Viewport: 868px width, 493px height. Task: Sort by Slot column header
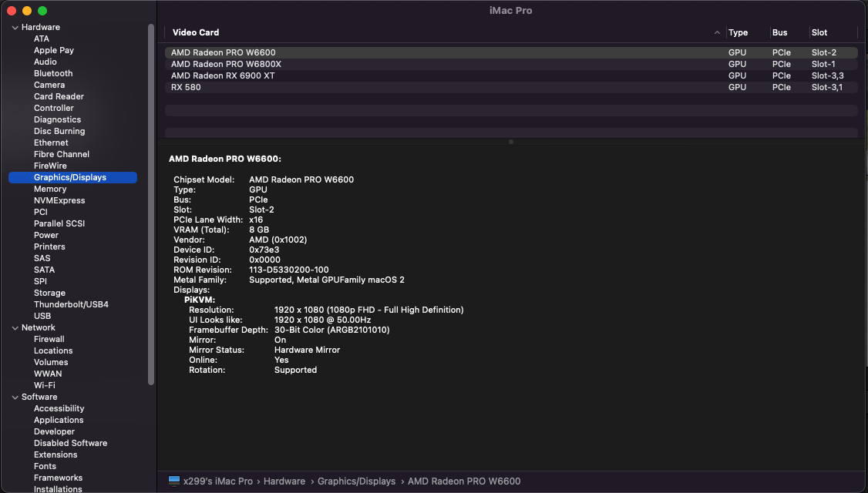[x=819, y=32]
